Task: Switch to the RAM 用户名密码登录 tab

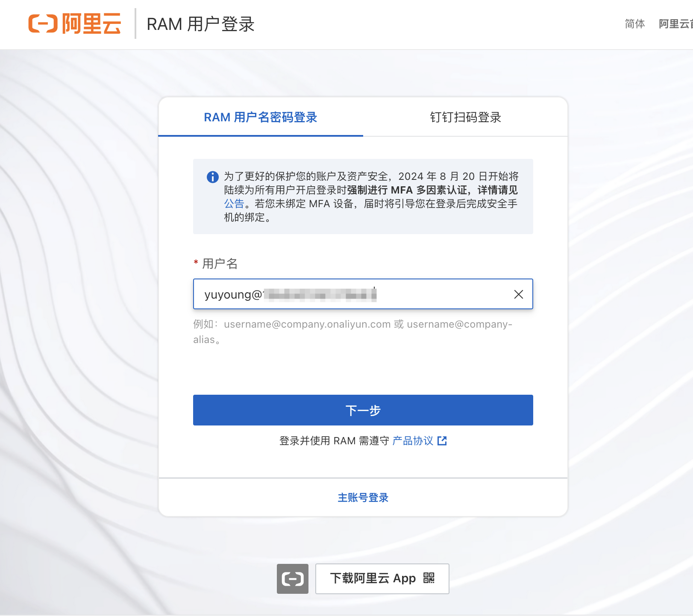Action: (260, 117)
